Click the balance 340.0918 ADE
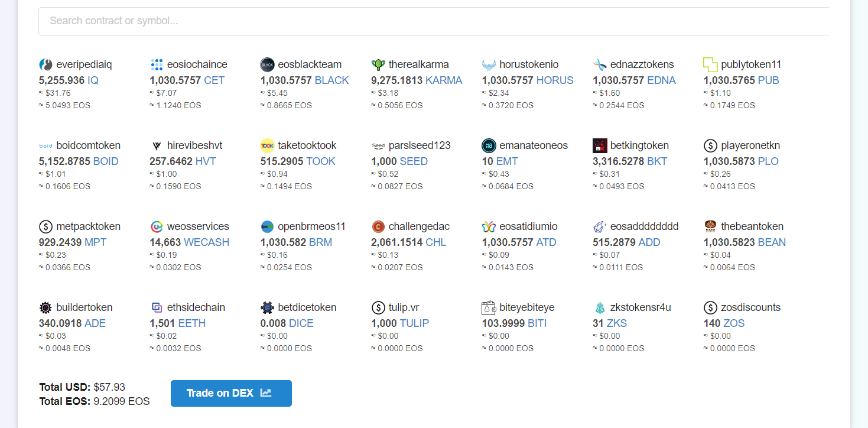 [72, 323]
